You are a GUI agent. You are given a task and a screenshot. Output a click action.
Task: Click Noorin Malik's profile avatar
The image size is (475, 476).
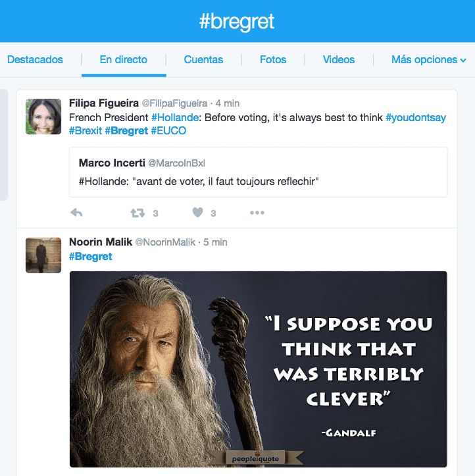(43, 255)
